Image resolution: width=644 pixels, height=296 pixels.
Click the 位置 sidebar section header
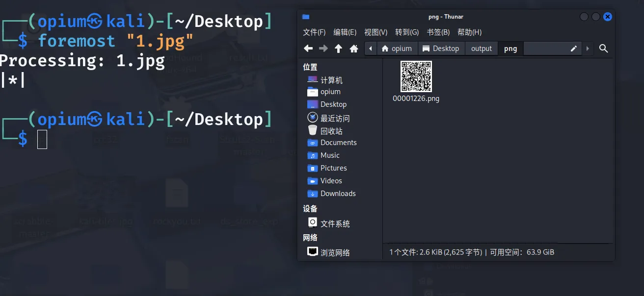click(310, 67)
